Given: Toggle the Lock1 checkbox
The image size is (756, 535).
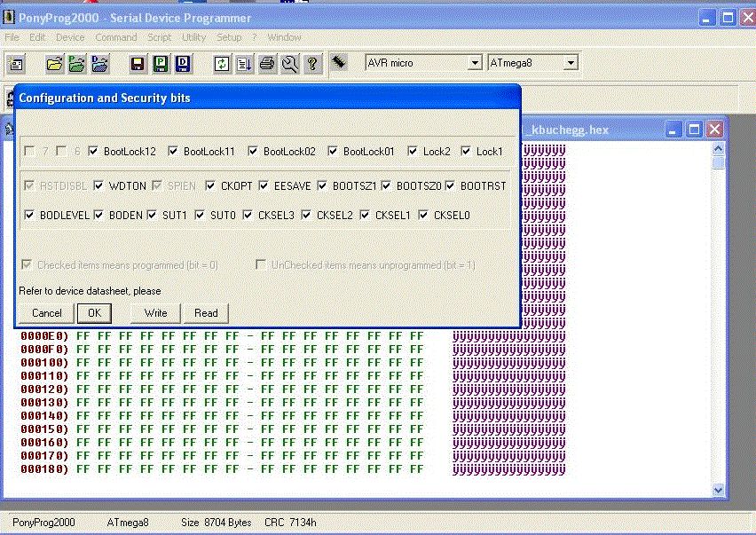Looking at the screenshot, I should 466,152.
